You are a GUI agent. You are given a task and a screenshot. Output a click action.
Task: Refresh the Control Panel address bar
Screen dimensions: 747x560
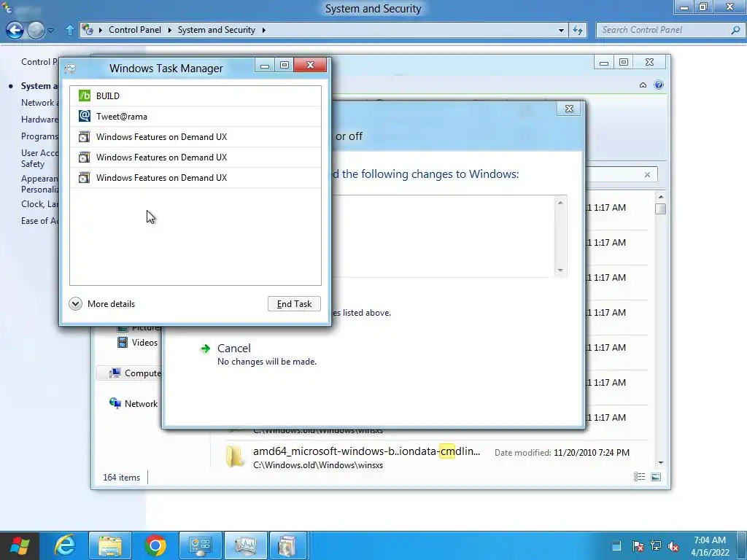click(x=578, y=30)
